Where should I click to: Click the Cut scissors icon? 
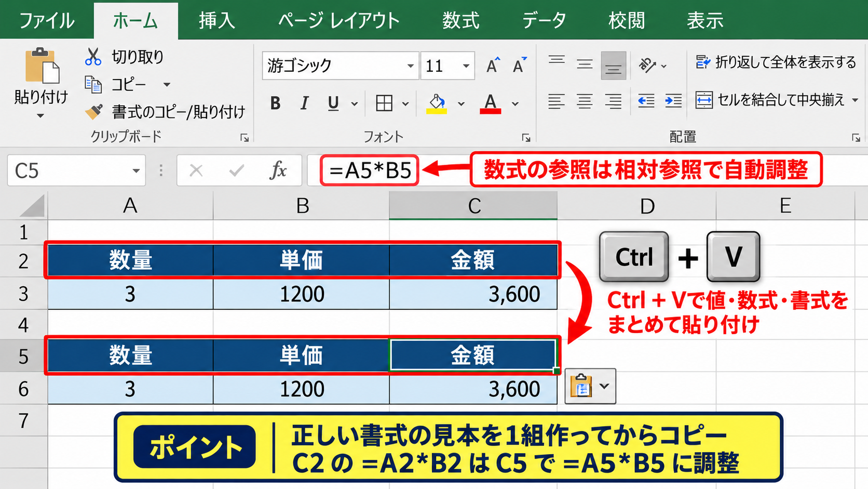[x=93, y=57]
